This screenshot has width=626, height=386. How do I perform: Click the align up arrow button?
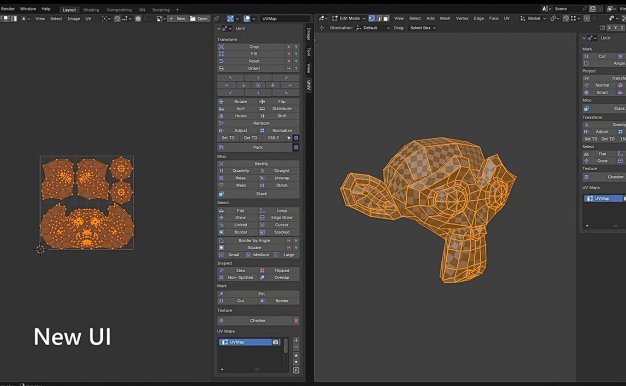(258, 77)
